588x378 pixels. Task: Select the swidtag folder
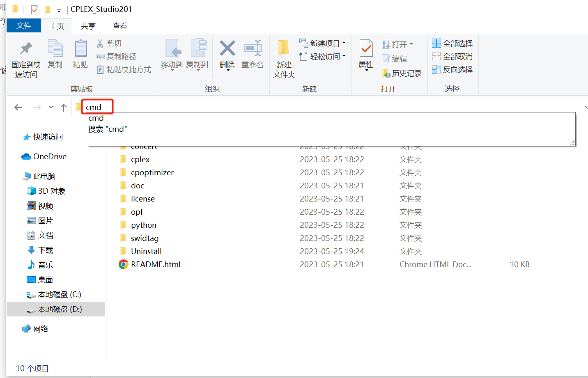(x=145, y=238)
